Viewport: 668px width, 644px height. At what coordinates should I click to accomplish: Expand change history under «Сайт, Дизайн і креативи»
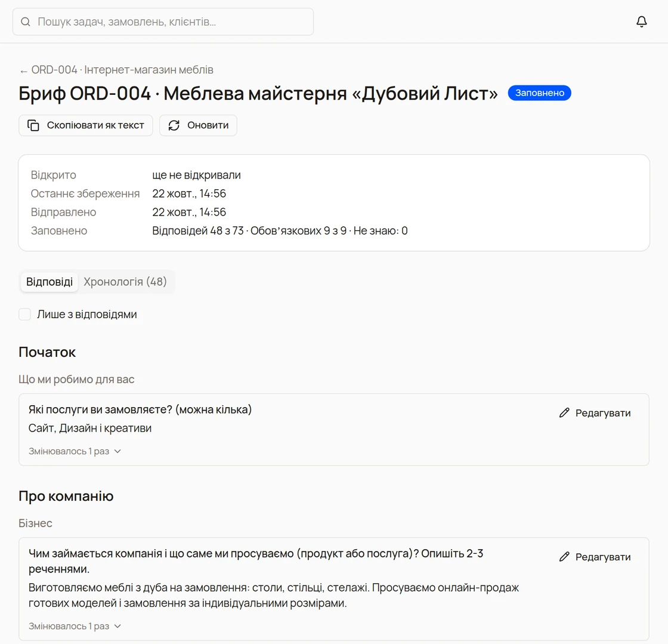75,451
